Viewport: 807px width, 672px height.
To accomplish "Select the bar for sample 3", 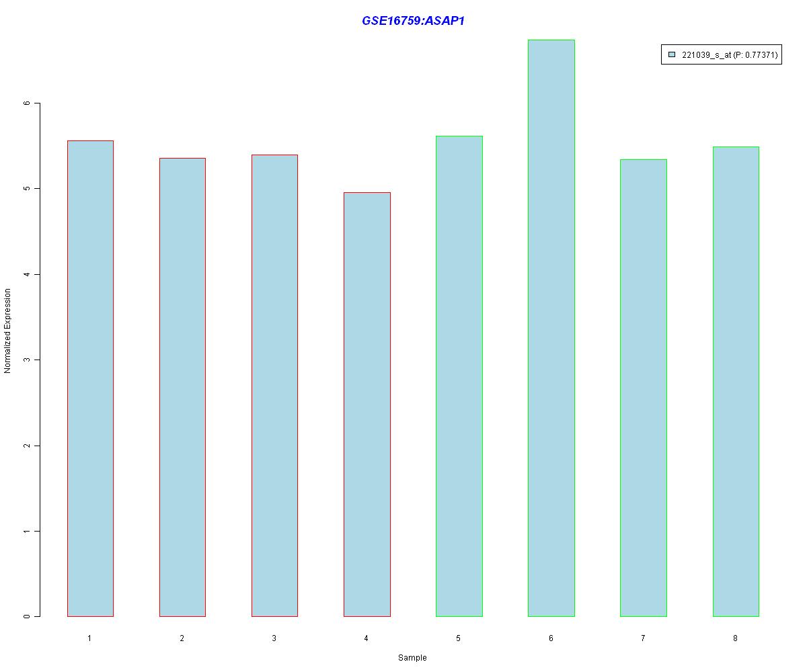I will point(274,386).
